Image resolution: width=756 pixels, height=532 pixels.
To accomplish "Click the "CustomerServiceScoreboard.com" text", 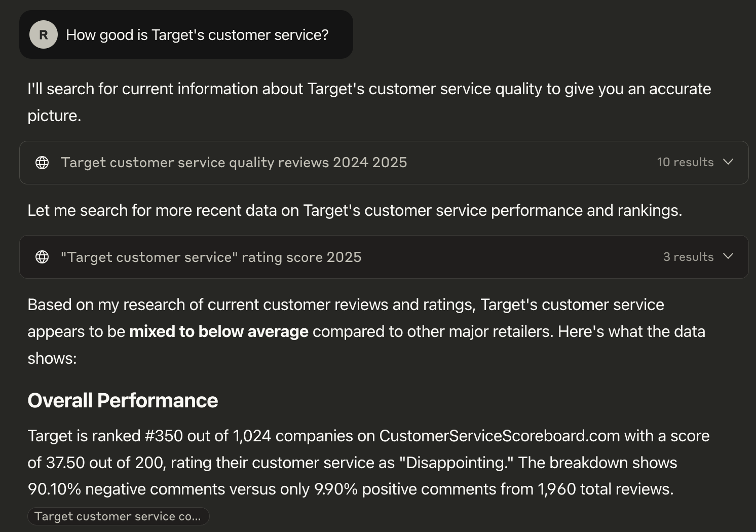I will tap(499, 436).
